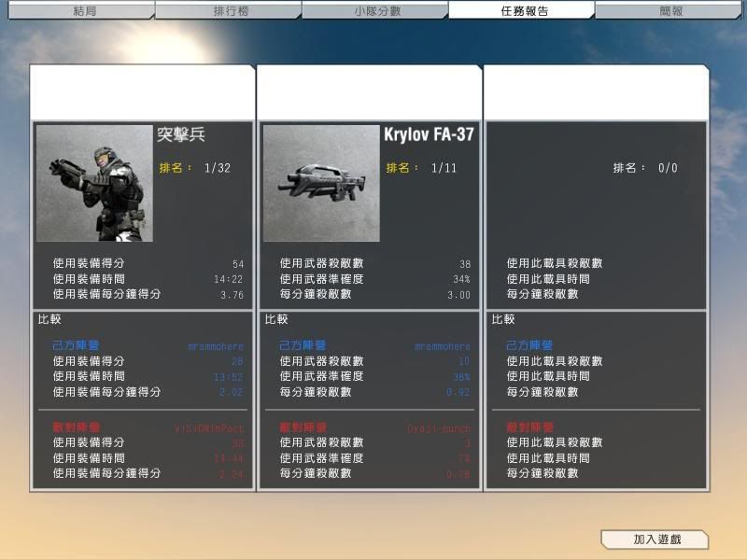This screenshot has height=560, width=747.
Task: Click the vehicle rank 0/0 value
Action: point(668,168)
